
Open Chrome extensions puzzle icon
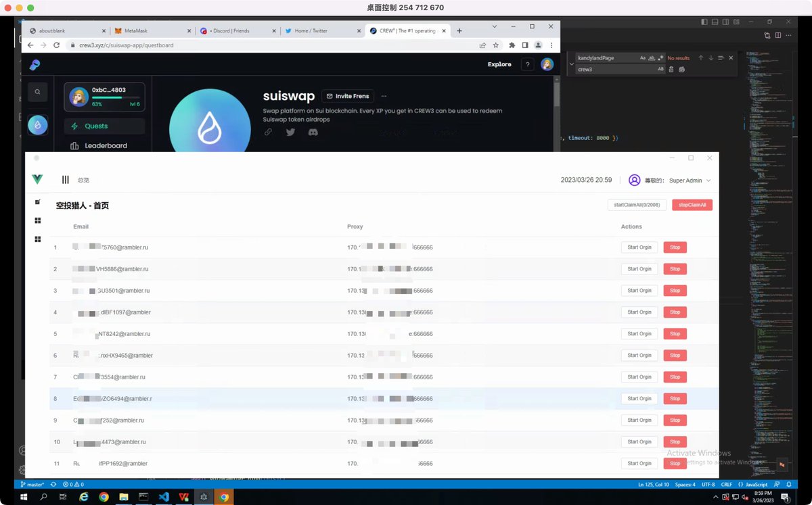[x=512, y=45]
